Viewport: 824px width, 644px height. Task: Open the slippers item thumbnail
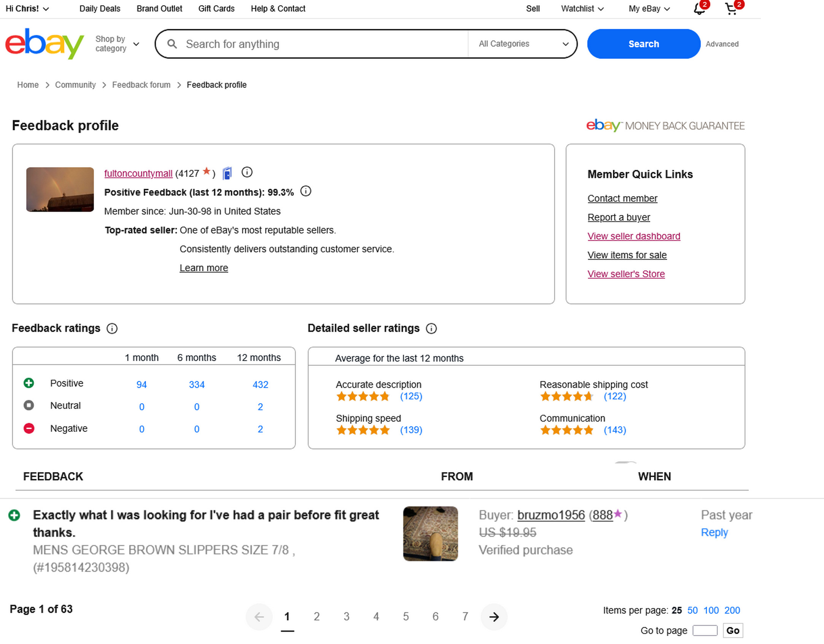(x=430, y=533)
